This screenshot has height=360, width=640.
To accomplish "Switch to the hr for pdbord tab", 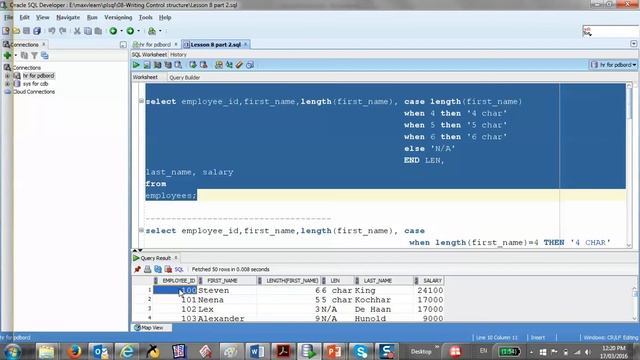I will [155, 44].
